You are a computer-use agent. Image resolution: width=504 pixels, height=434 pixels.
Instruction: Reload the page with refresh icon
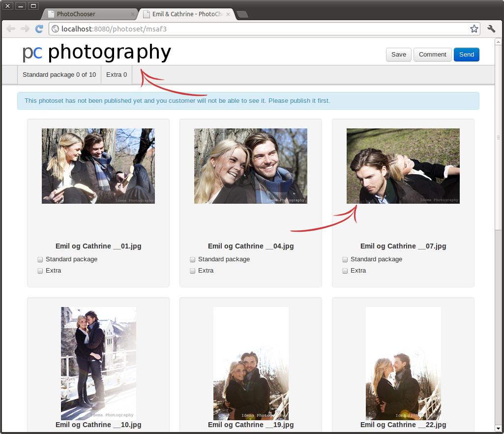click(39, 29)
